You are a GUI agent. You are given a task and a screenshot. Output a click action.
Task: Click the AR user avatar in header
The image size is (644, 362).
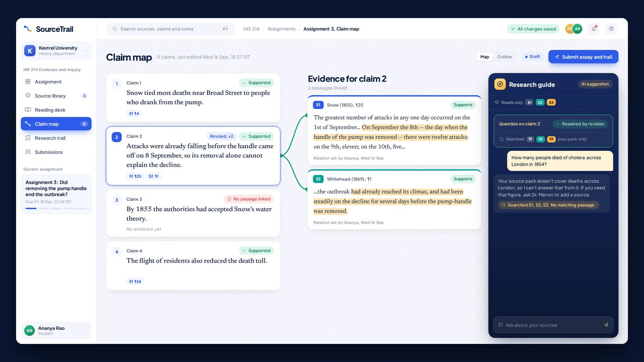pos(577,29)
